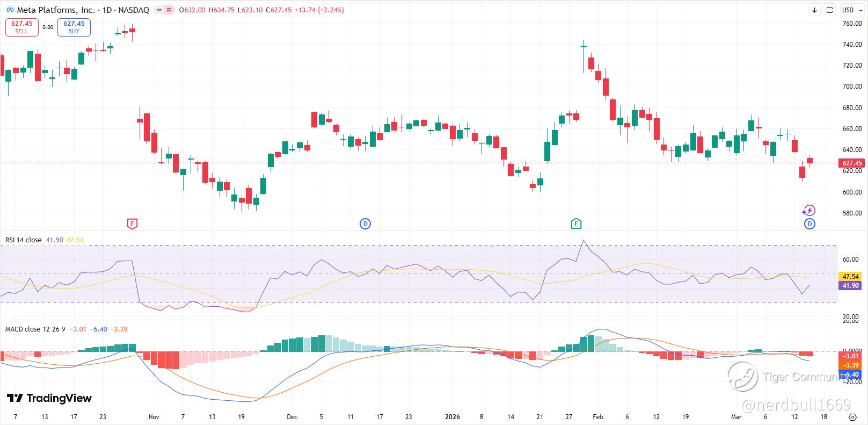868x425 pixels.
Task: Click the 27 date label on the time axis
Action: coord(569,416)
